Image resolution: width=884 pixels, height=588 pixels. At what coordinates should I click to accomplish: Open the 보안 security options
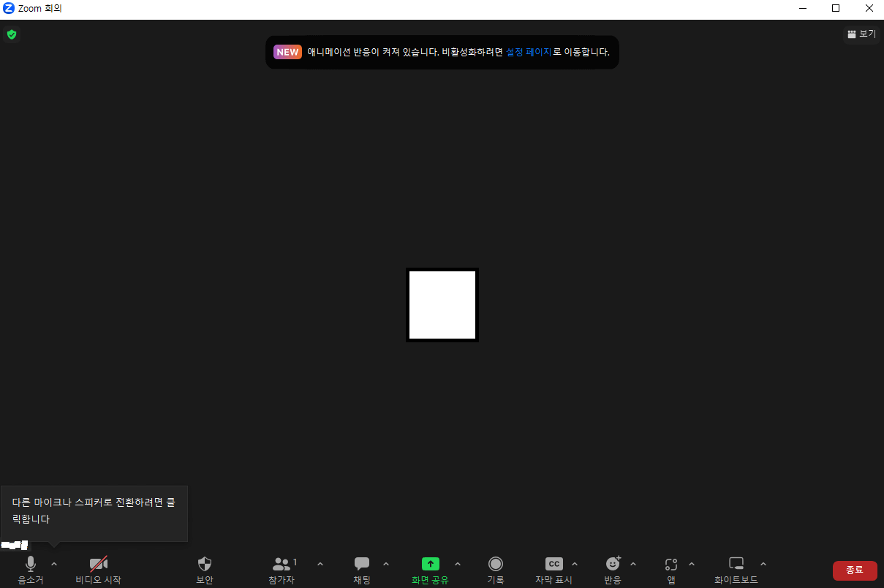pos(204,569)
